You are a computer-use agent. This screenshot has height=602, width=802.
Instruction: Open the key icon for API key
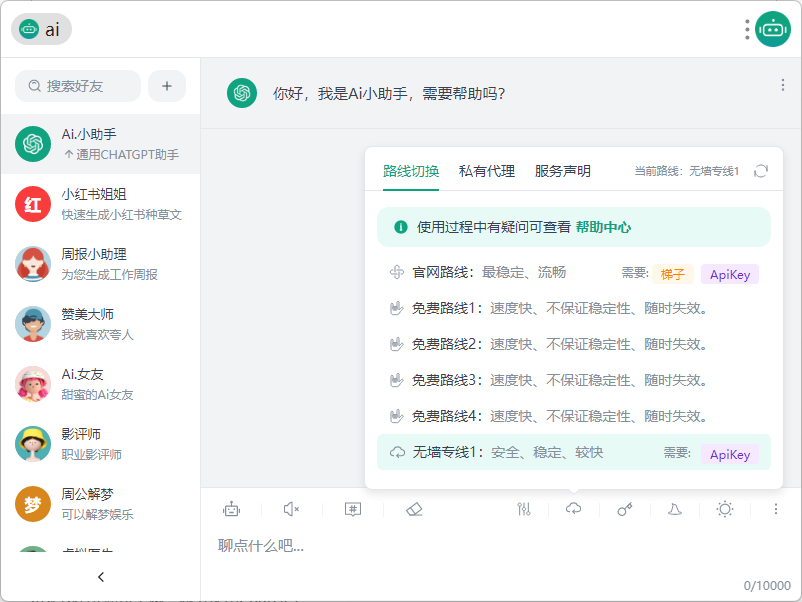[x=625, y=509]
